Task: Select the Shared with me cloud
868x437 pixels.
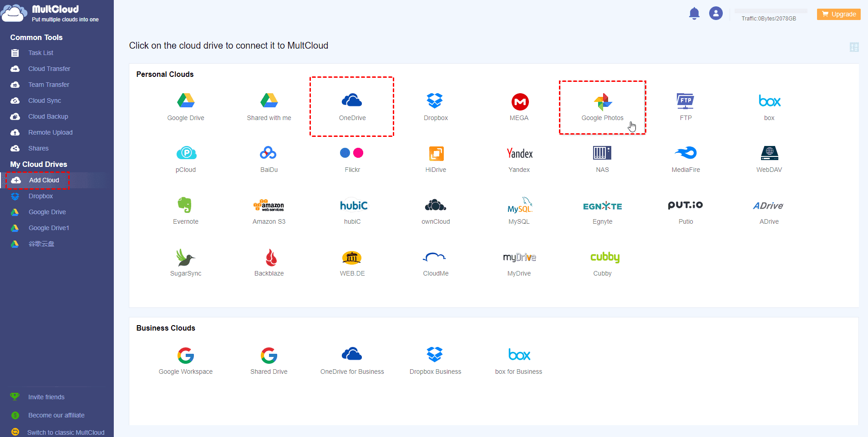Action: pos(269,107)
